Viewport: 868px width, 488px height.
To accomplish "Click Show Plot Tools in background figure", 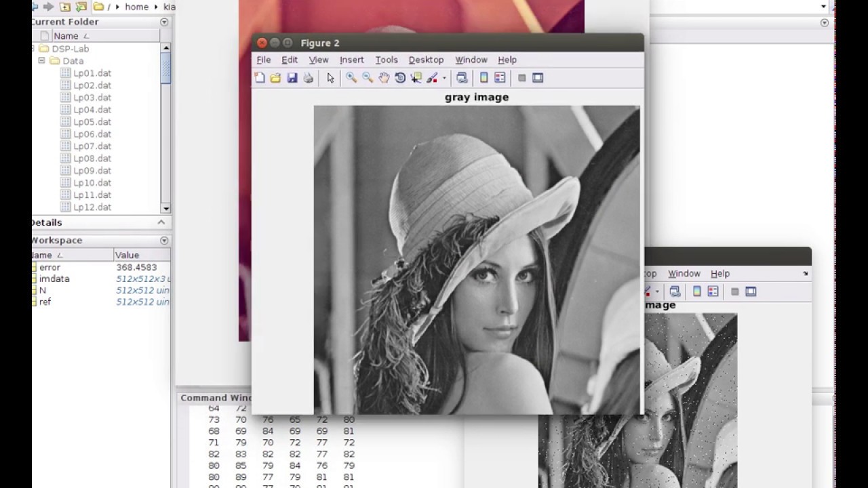I will pyautogui.click(x=751, y=291).
